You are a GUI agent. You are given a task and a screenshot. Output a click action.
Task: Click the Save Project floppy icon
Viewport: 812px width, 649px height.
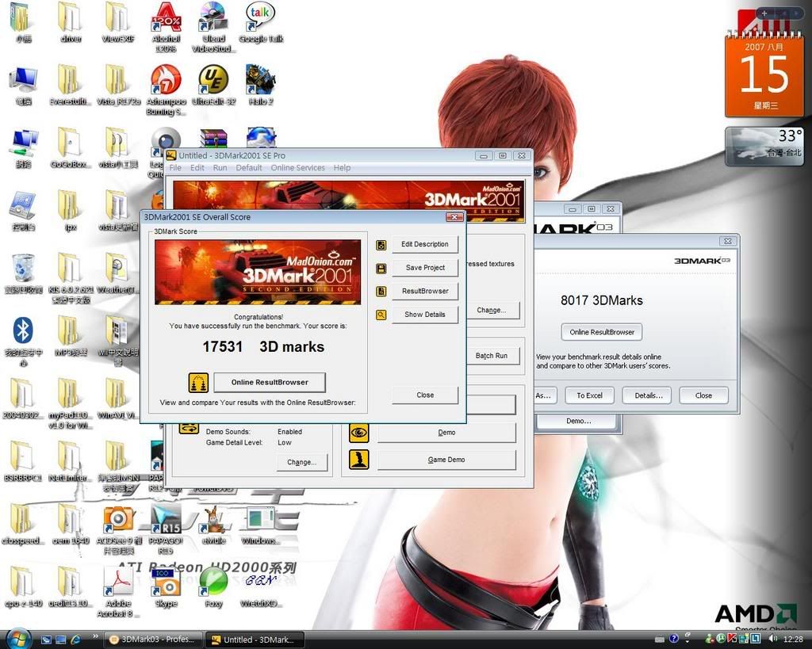click(381, 268)
